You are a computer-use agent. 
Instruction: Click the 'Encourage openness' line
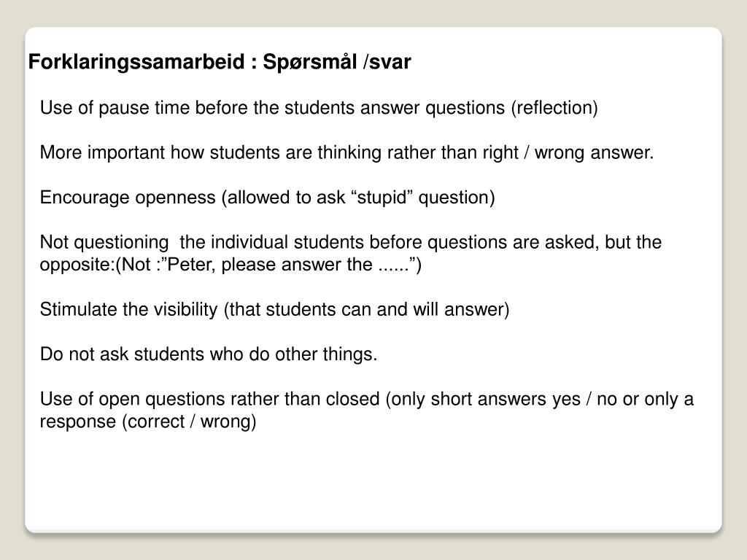267,197
